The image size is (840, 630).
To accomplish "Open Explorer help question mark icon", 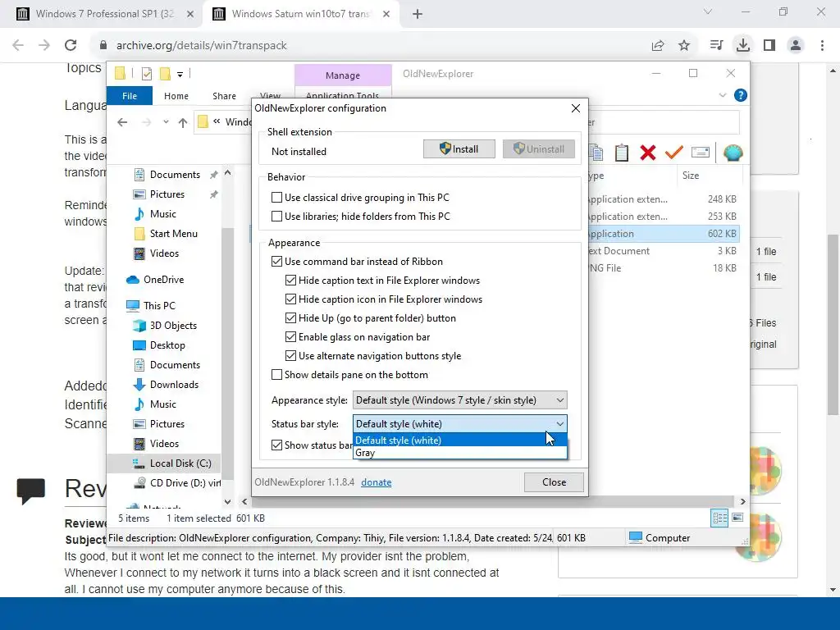I will (x=741, y=95).
